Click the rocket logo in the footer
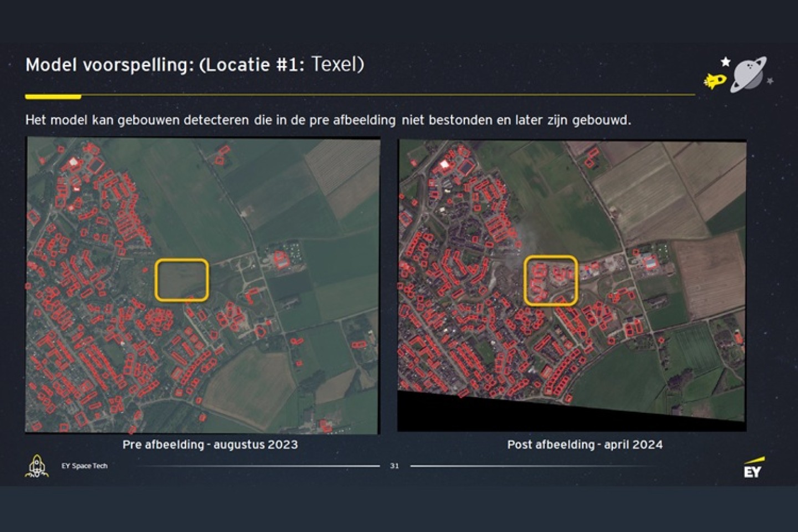 (37, 466)
